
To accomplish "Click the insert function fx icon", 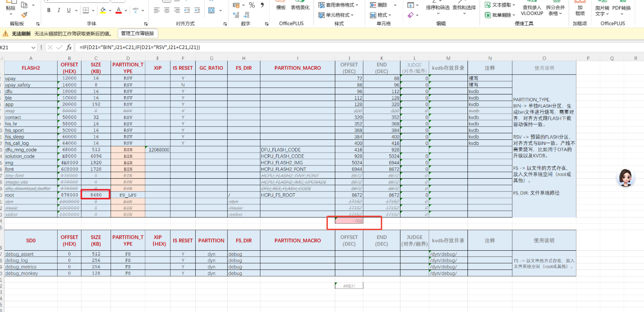I will tap(69, 47).
